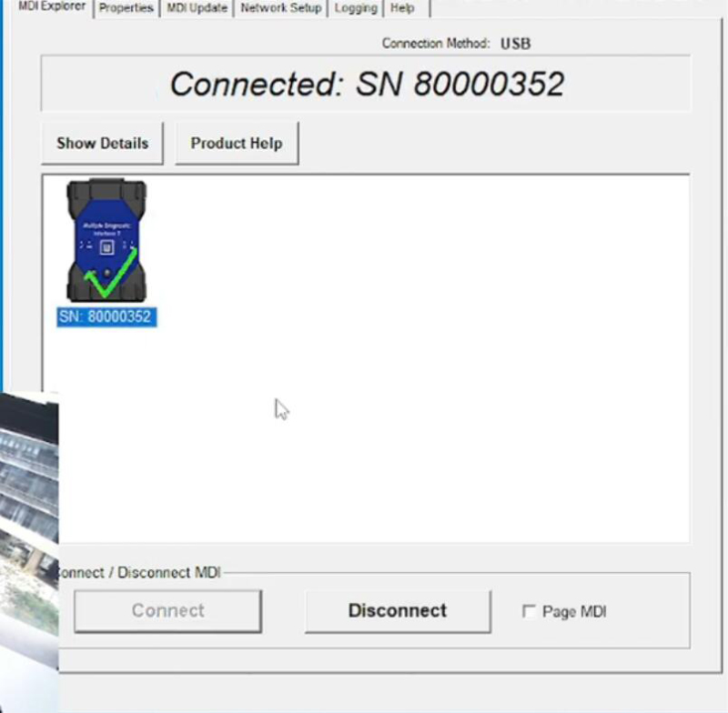Click the greyed-out Connect button
This screenshot has width=728, height=713.
(168, 611)
